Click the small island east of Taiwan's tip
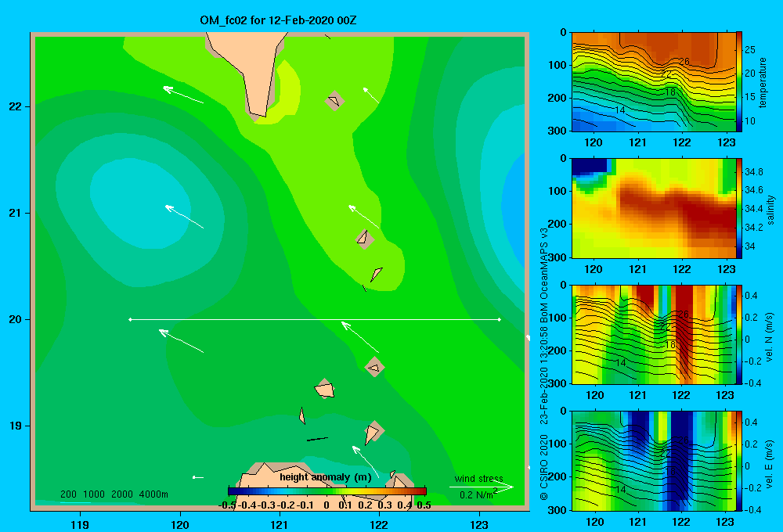783x532 pixels. [x=334, y=101]
